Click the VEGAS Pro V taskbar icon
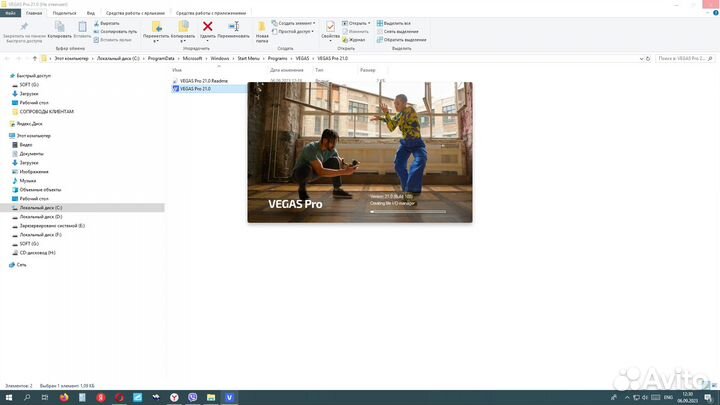Screen dimensions: 720x405 tap(229, 397)
